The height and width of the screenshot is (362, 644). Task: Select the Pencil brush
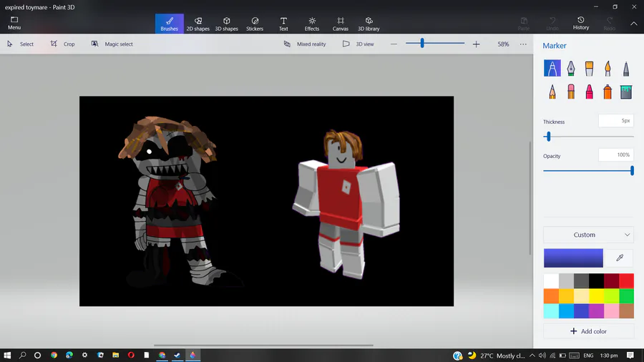point(552,92)
